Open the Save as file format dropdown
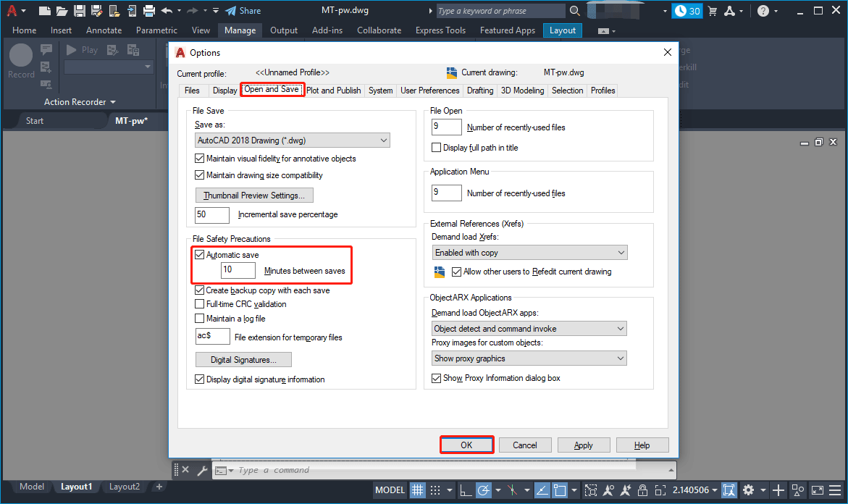This screenshot has height=504, width=848. (x=293, y=140)
